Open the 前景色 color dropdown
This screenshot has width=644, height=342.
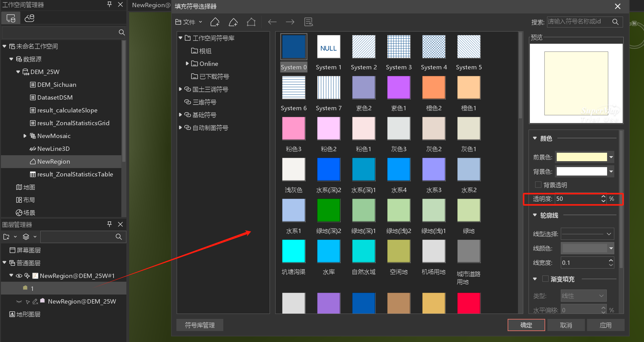611,157
